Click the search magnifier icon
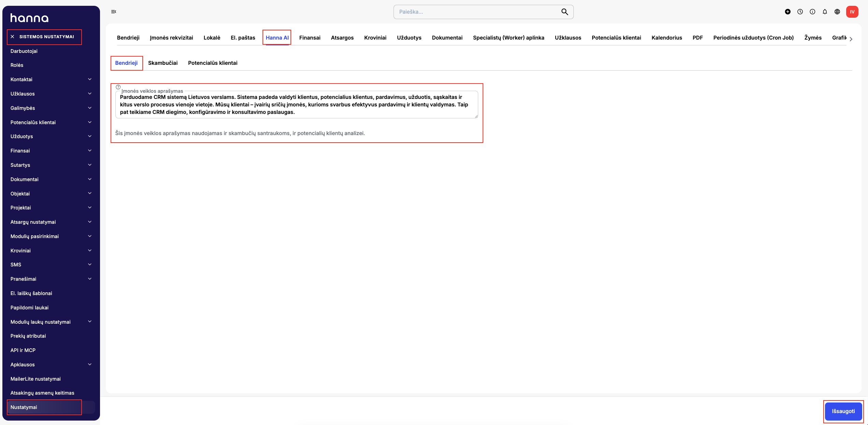This screenshot has width=868, height=425. click(565, 12)
